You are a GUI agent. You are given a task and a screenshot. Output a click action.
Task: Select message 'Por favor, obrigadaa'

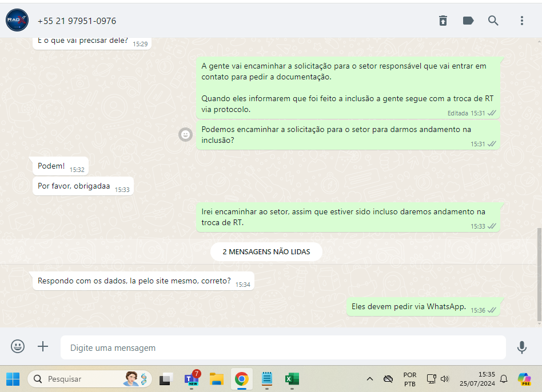pos(83,186)
